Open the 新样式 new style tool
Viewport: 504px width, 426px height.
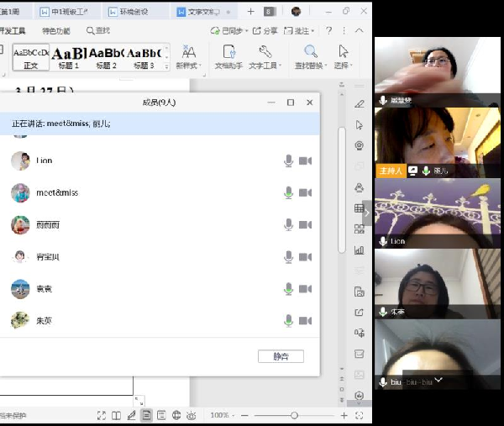click(189, 57)
